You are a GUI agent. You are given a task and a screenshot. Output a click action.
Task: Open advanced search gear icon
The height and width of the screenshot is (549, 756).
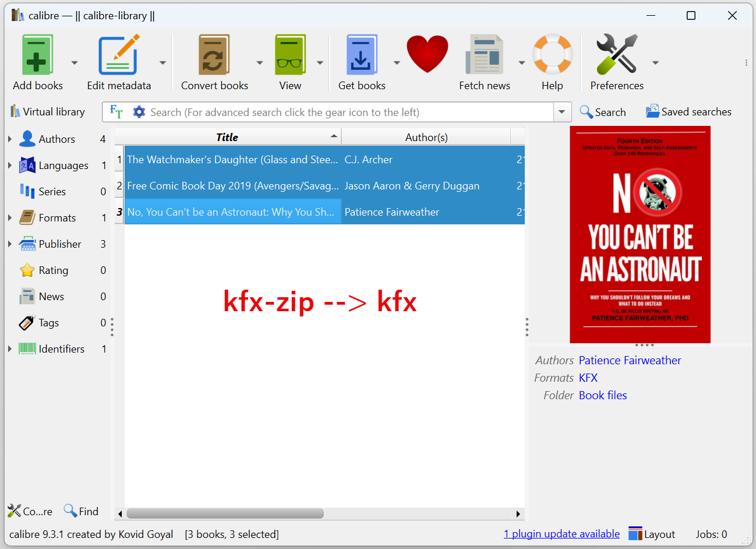pyautogui.click(x=139, y=111)
